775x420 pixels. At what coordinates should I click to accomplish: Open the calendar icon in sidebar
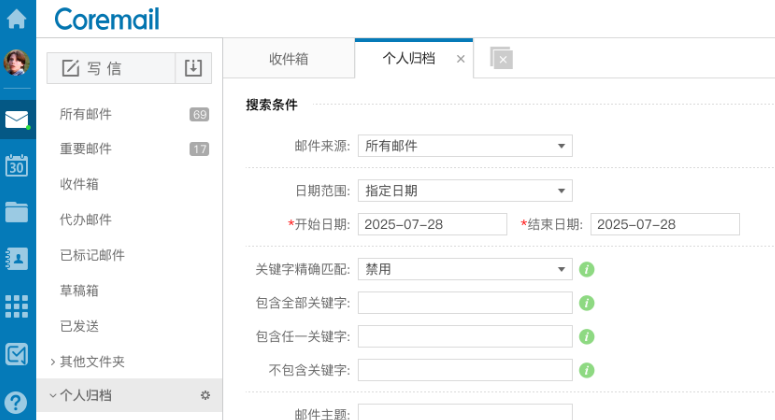click(17, 166)
